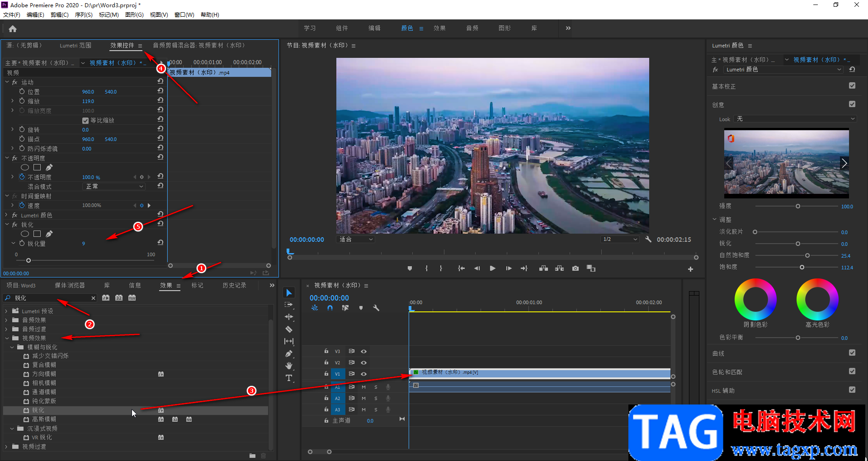Play the video in the program monitor
The width and height of the screenshot is (868, 461).
(x=492, y=268)
